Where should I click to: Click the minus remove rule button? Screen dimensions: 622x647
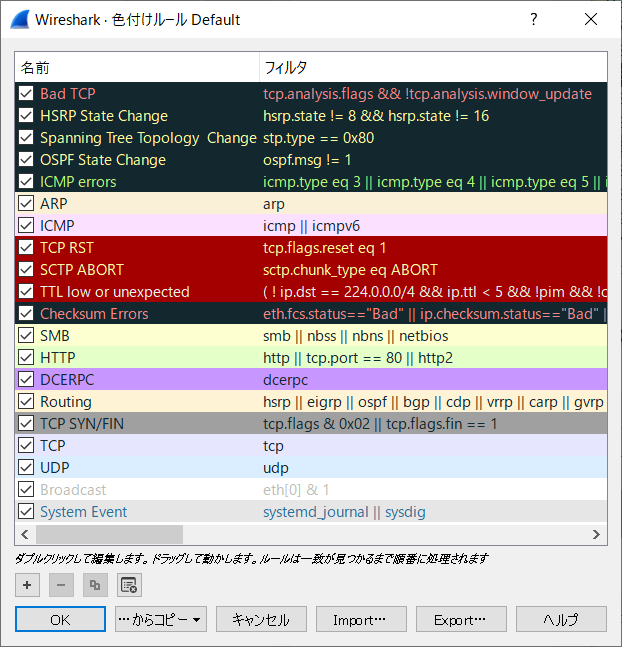point(61,585)
